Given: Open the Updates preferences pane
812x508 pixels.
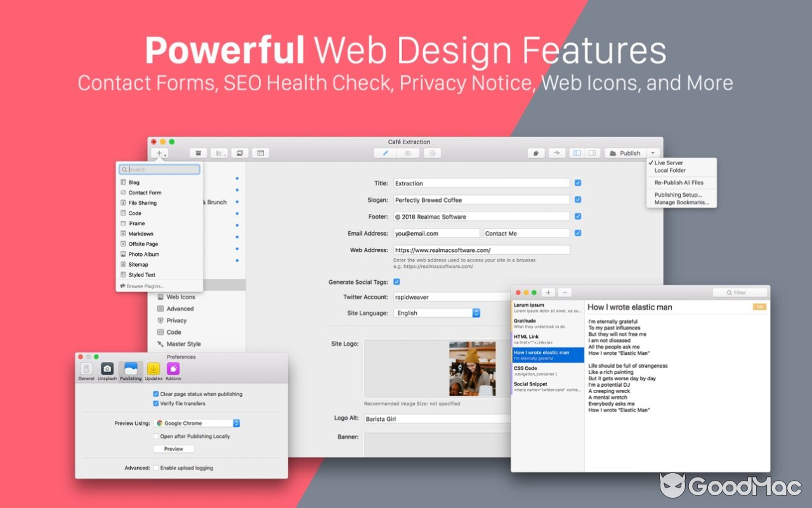Looking at the screenshot, I should (153, 370).
